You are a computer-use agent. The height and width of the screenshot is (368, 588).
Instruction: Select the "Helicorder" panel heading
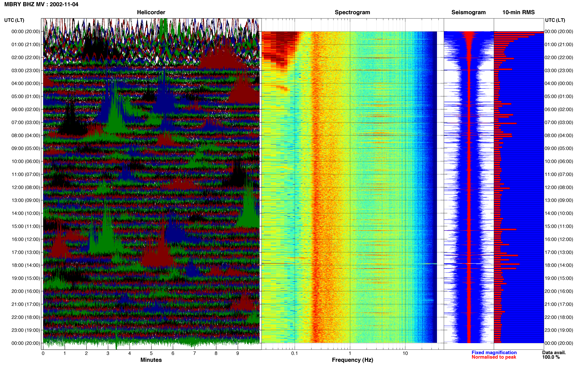[x=151, y=12]
